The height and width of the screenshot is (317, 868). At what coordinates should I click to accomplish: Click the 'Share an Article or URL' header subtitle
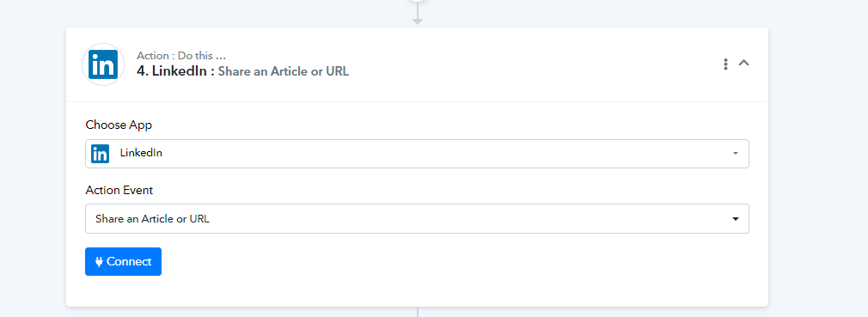click(284, 71)
